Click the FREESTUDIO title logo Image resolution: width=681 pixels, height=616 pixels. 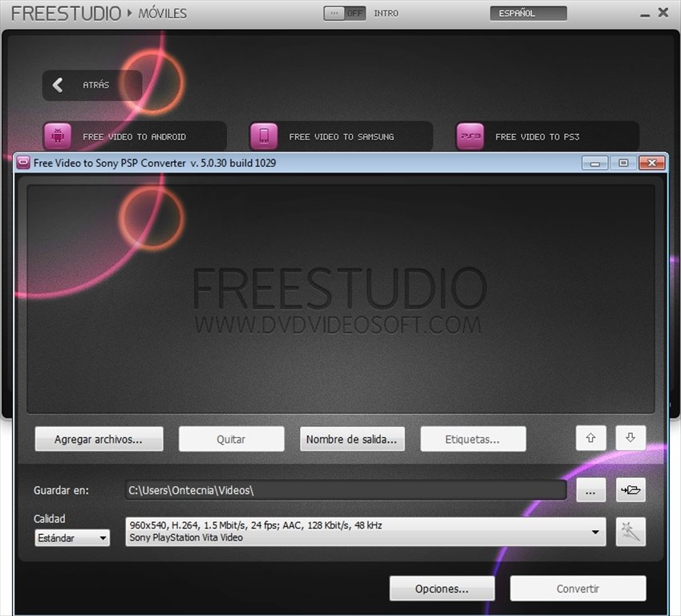tap(67, 14)
